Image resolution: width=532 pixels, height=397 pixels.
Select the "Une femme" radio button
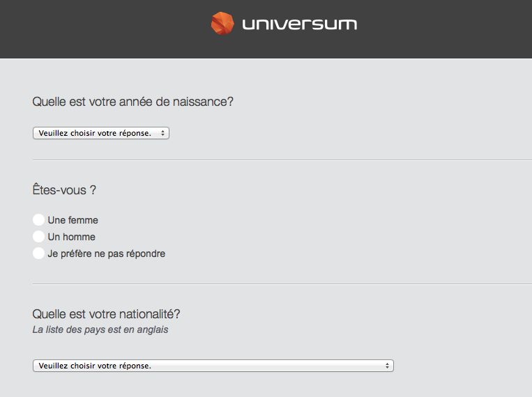[38, 219]
